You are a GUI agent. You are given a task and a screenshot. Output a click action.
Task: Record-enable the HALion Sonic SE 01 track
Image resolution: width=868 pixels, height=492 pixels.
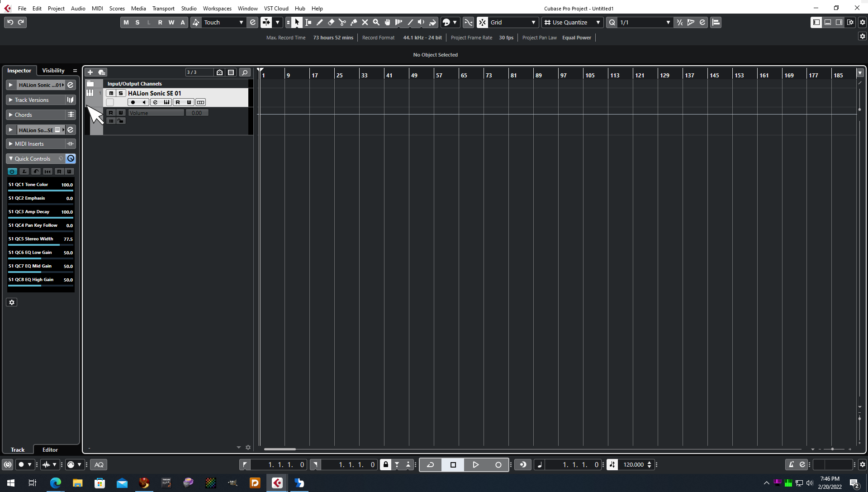coord(133,102)
